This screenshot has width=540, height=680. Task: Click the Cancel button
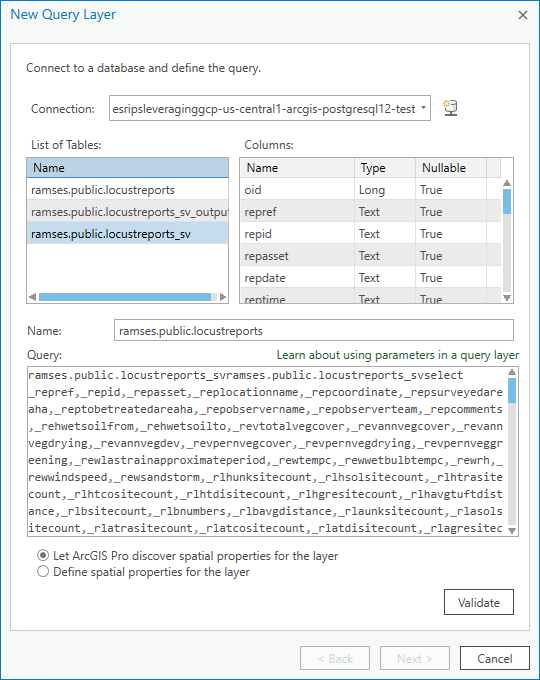point(494,658)
